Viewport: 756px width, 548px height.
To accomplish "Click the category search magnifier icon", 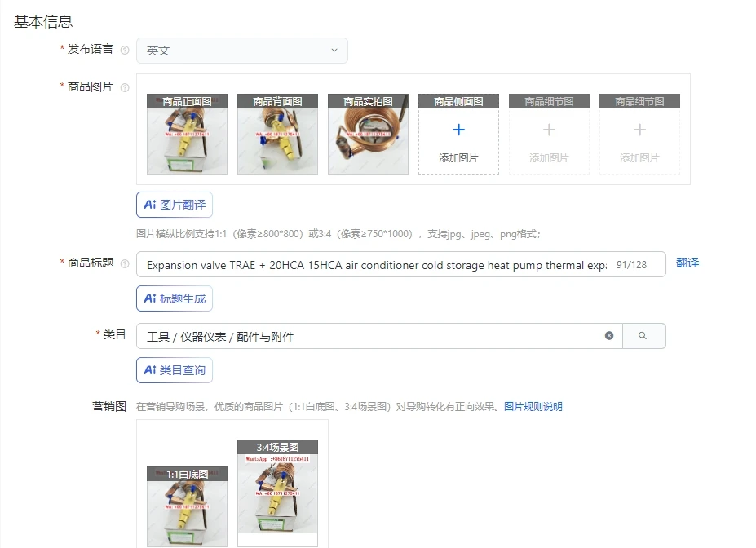I will 643,335.
